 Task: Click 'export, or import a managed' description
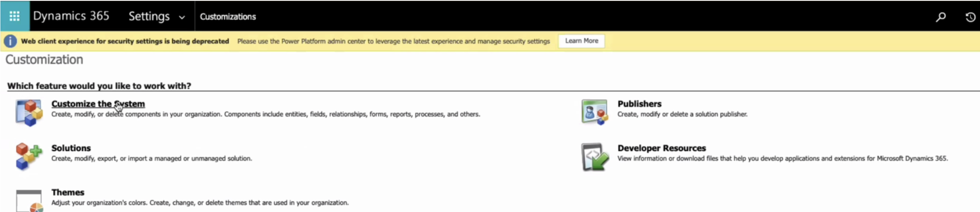152,158
